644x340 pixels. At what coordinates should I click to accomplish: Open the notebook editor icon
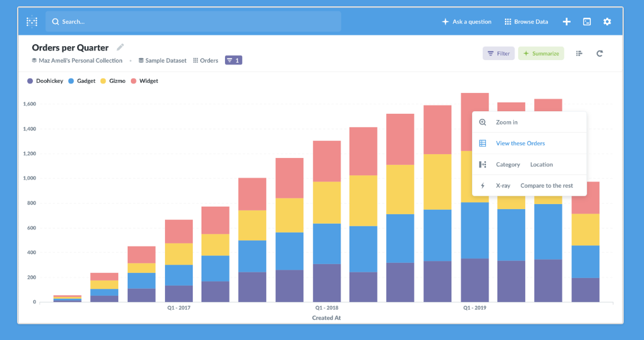tap(579, 54)
